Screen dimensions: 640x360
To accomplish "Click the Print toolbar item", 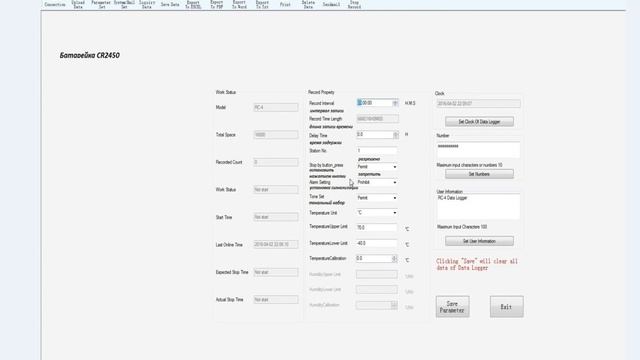I will point(285,4).
